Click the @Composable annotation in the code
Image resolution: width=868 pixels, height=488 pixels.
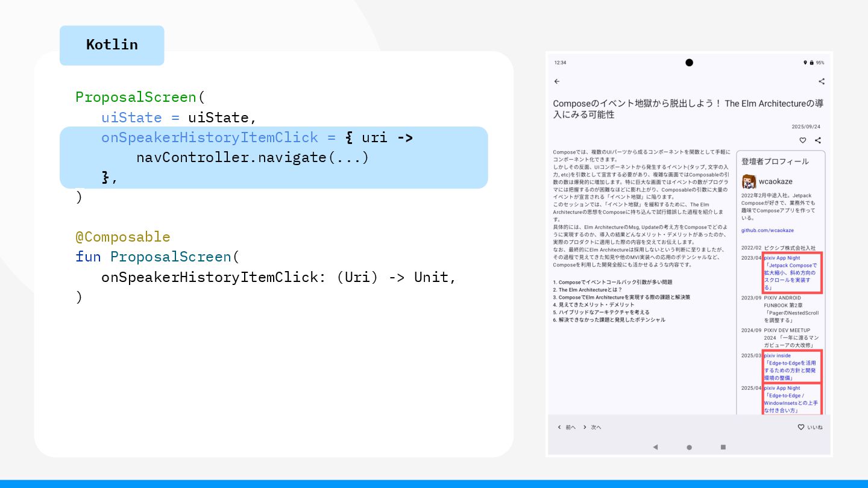coord(123,237)
